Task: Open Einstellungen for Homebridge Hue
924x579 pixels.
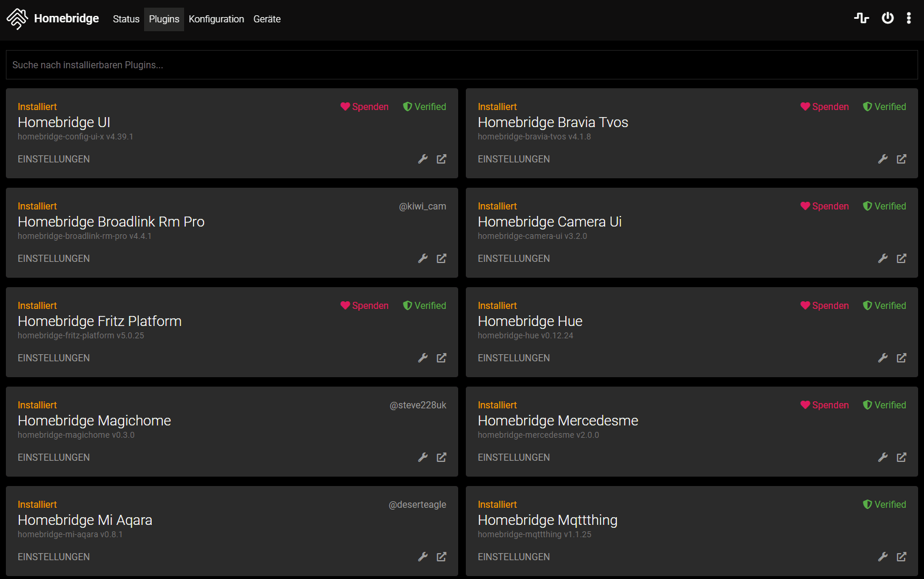Action: 513,358
